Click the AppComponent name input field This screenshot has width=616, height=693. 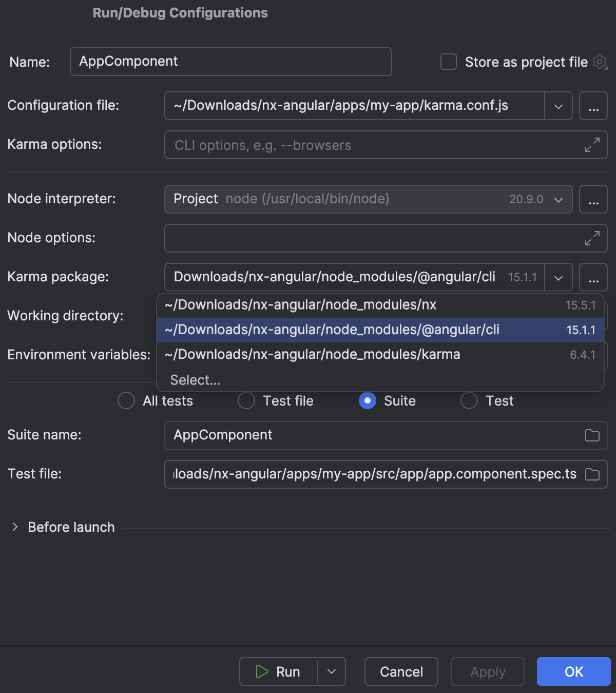tap(230, 62)
